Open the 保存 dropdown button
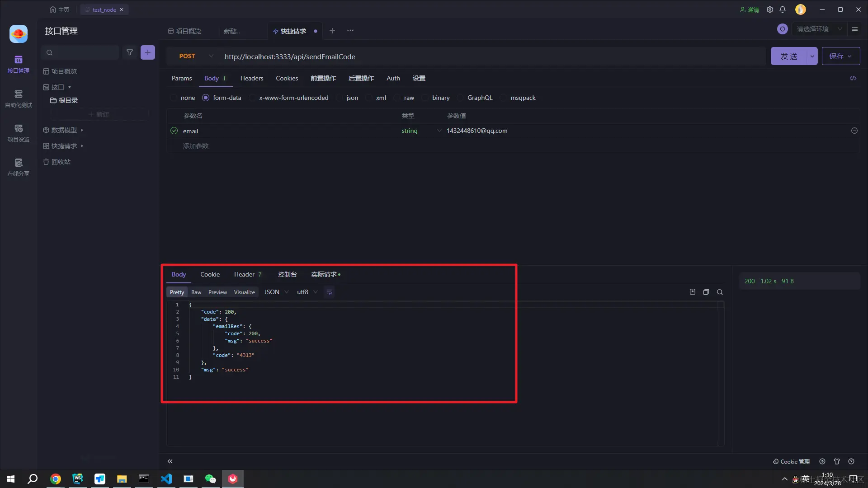This screenshot has width=868, height=488. [841, 56]
